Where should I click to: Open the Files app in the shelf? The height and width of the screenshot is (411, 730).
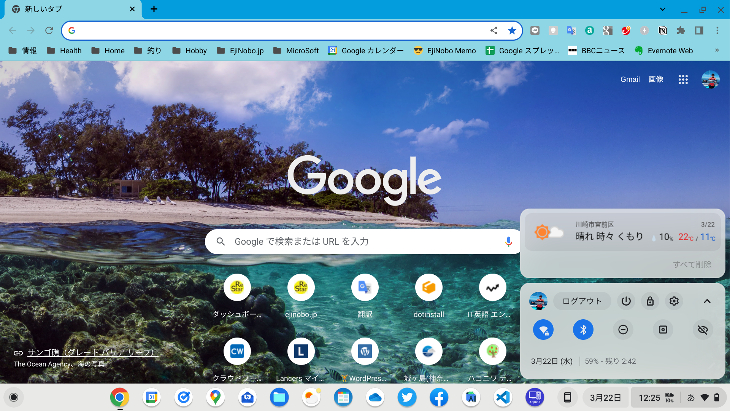point(279,397)
